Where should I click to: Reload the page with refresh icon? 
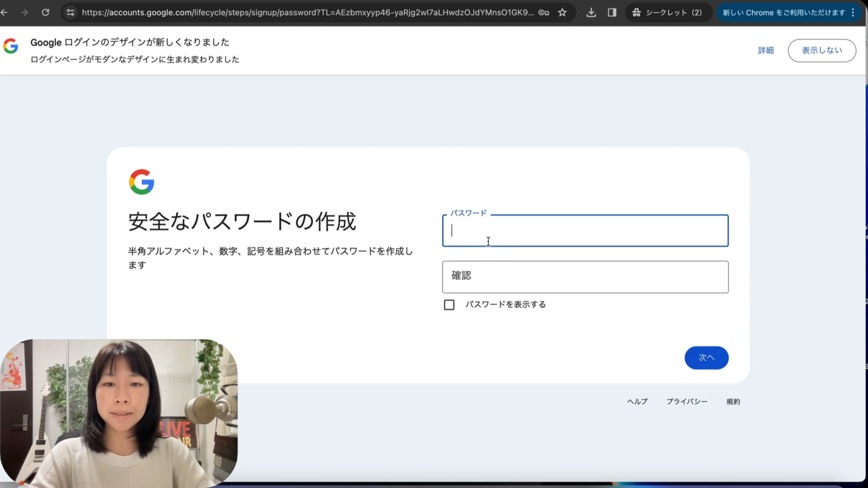click(x=45, y=13)
